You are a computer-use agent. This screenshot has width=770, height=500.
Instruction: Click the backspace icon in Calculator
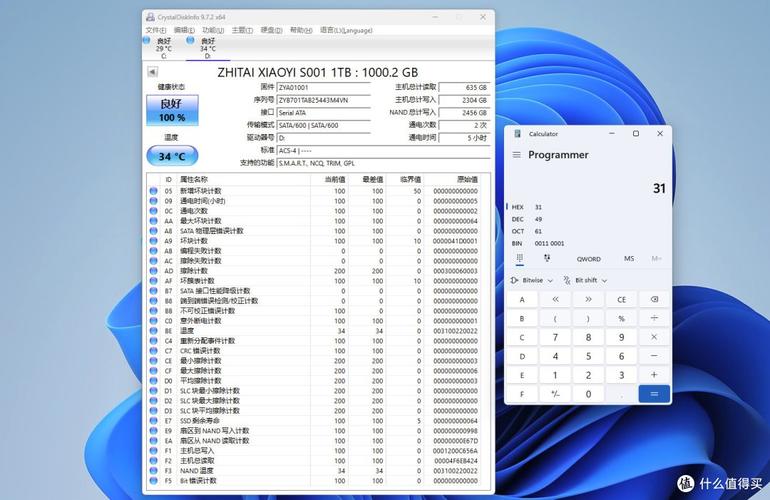point(655,299)
